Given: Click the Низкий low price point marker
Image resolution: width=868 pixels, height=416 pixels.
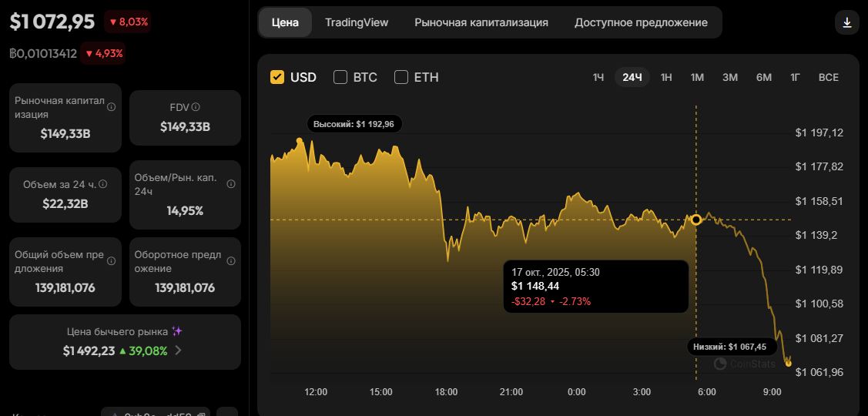Looking at the screenshot, I should pos(789,364).
